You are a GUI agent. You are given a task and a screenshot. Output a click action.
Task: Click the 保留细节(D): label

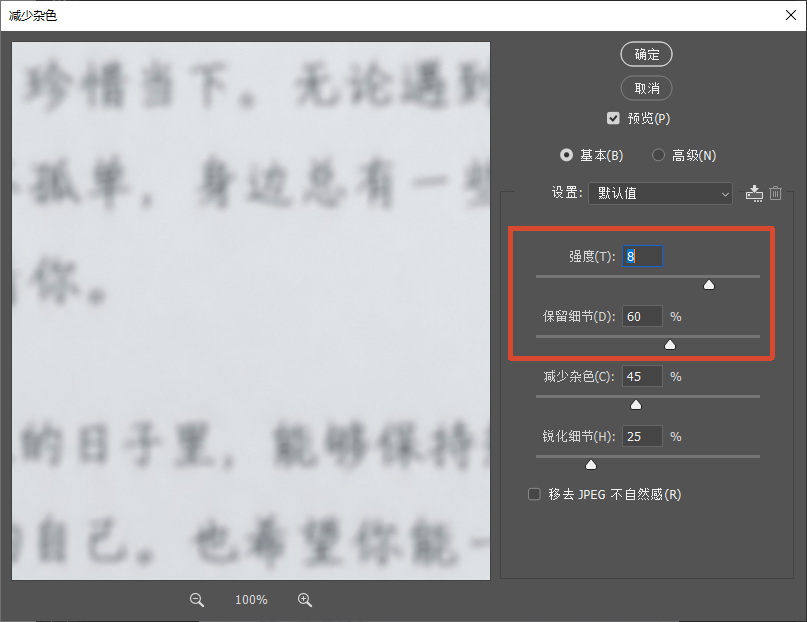pyautogui.click(x=579, y=316)
